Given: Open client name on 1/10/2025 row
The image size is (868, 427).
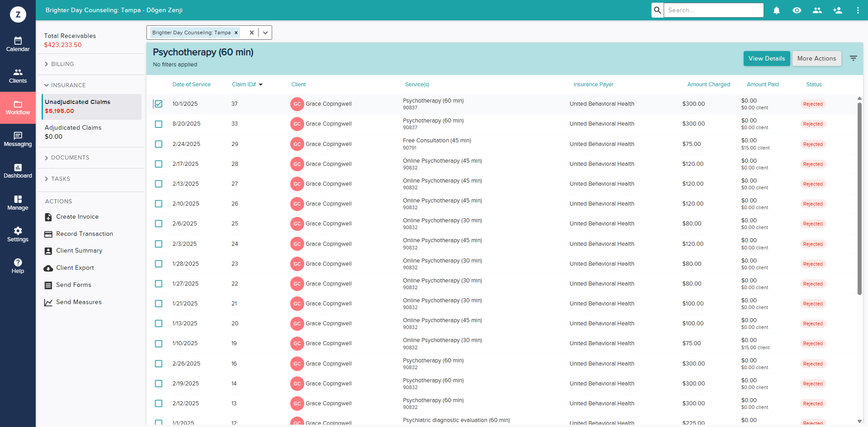Looking at the screenshot, I should (x=328, y=343).
